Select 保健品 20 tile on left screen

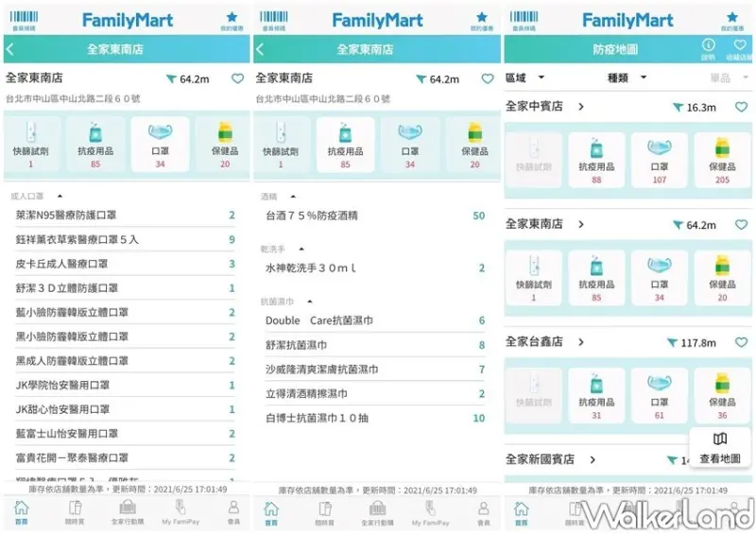pos(225,145)
